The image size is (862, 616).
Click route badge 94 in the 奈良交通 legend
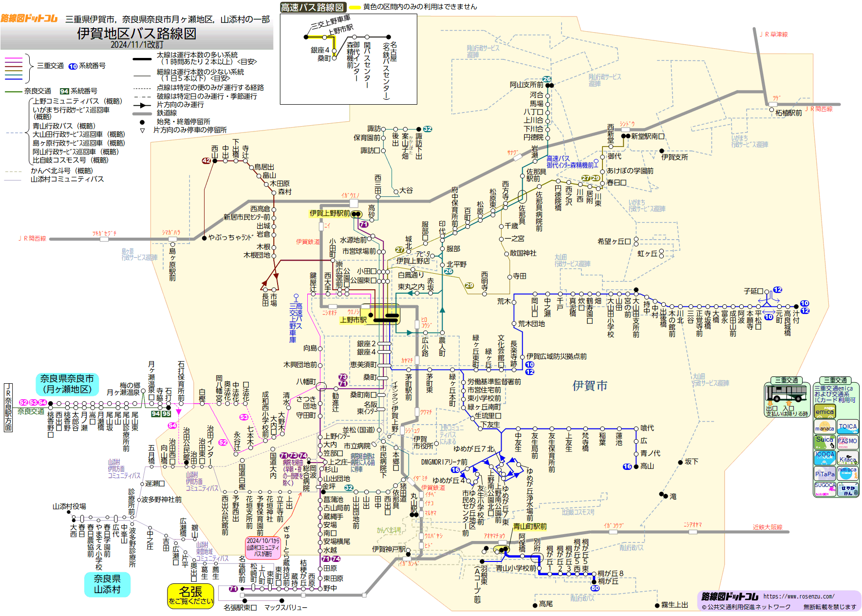pyautogui.click(x=64, y=91)
